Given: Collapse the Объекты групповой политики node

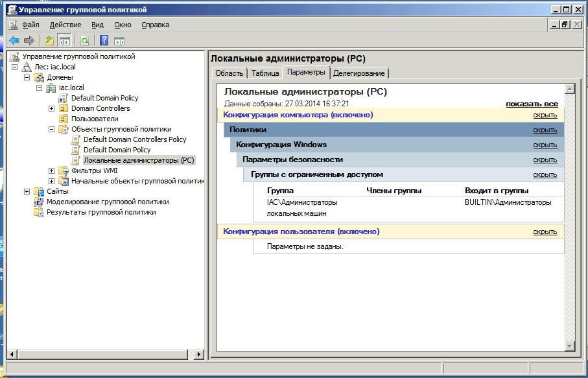Looking at the screenshot, I should click(52, 129).
